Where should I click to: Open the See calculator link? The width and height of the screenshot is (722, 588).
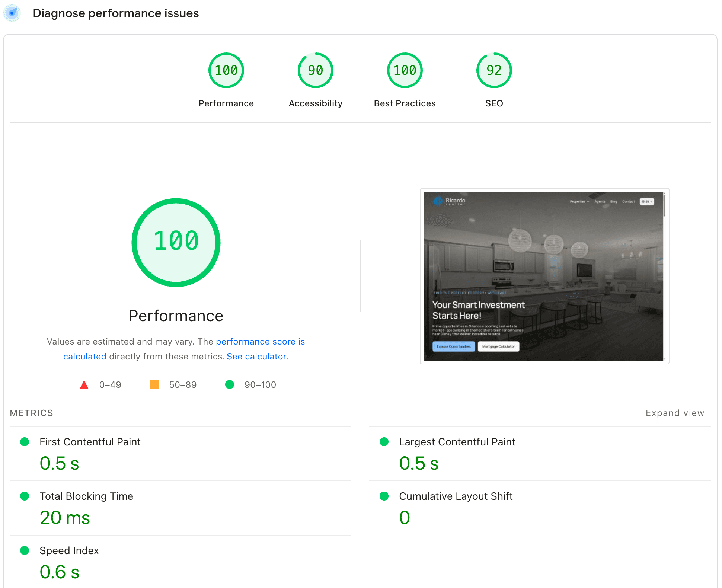tap(257, 357)
